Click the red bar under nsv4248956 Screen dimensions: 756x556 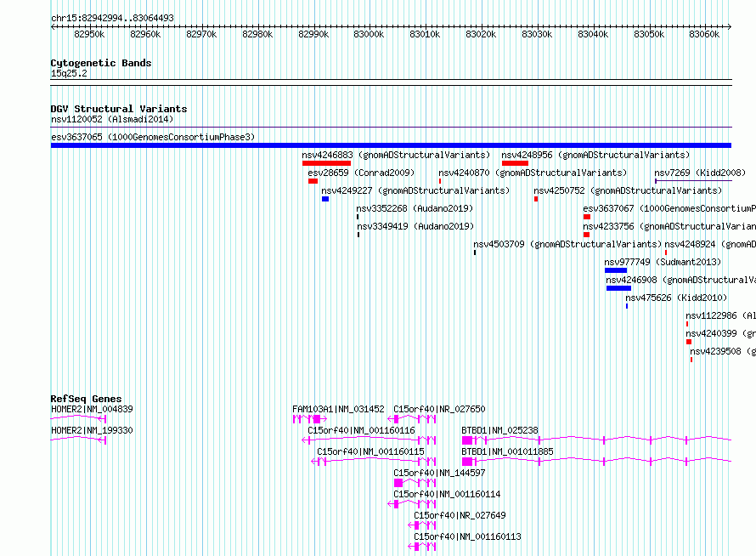[x=515, y=163]
